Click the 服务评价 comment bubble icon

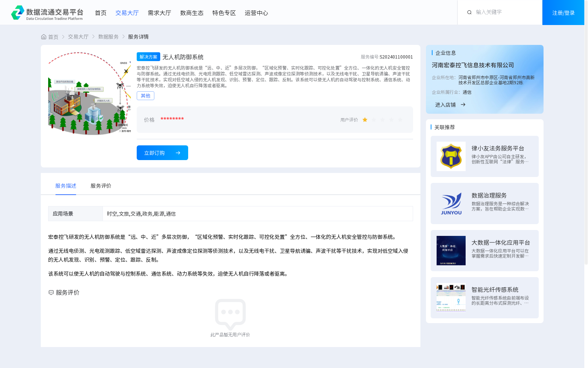51,293
